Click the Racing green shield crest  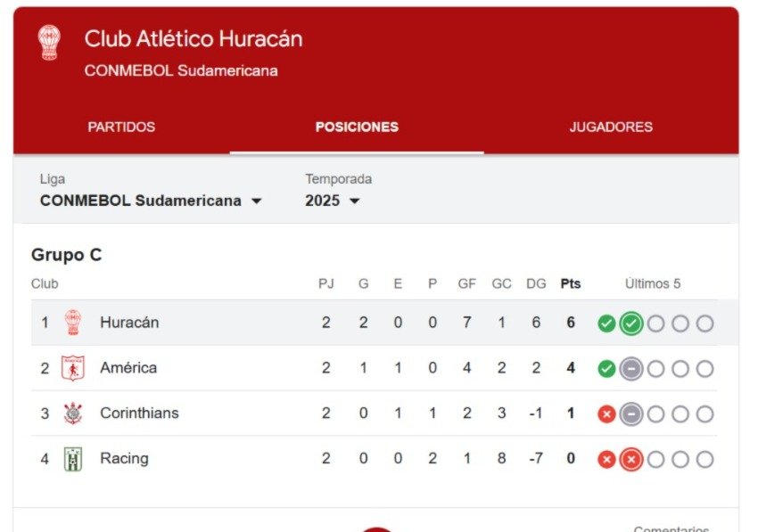[x=73, y=459]
